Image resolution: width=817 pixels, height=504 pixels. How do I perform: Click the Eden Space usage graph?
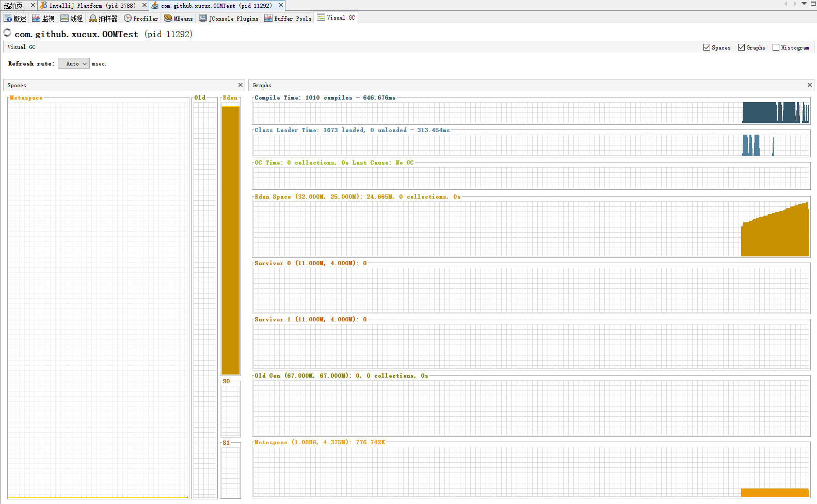pos(531,229)
